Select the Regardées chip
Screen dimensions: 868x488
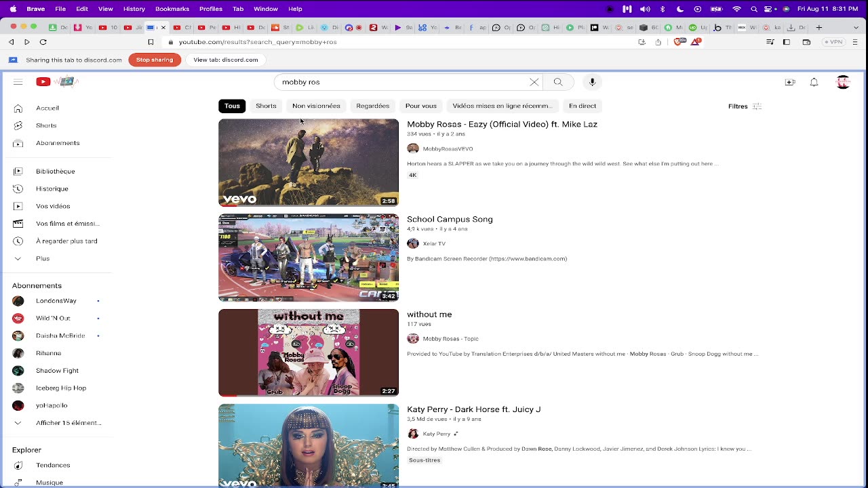point(373,106)
